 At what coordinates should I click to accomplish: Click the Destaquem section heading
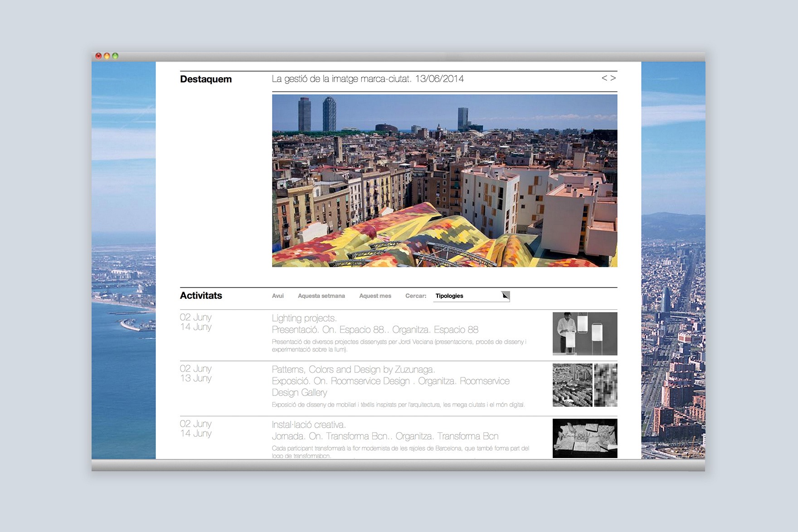pyautogui.click(x=206, y=79)
